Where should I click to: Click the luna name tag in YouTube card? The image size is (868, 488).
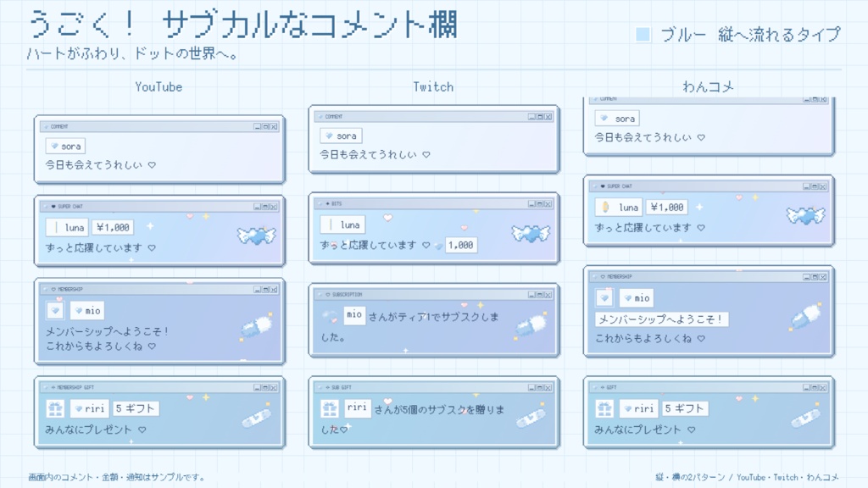tap(67, 227)
